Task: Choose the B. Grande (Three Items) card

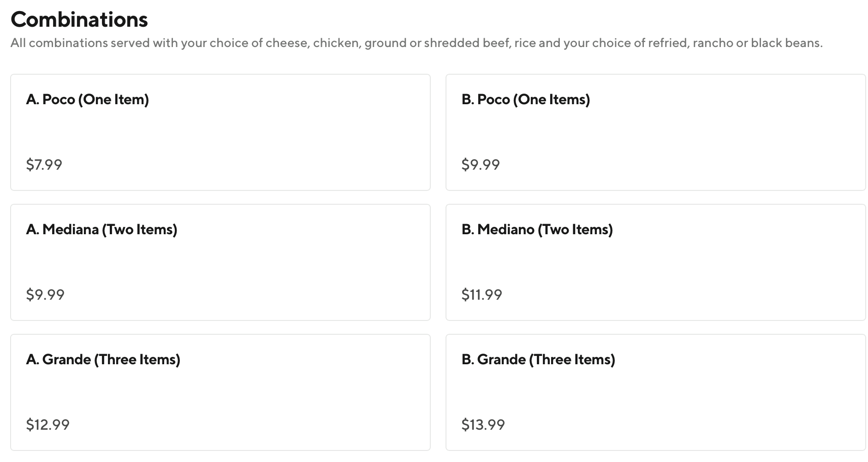Action: point(655,392)
